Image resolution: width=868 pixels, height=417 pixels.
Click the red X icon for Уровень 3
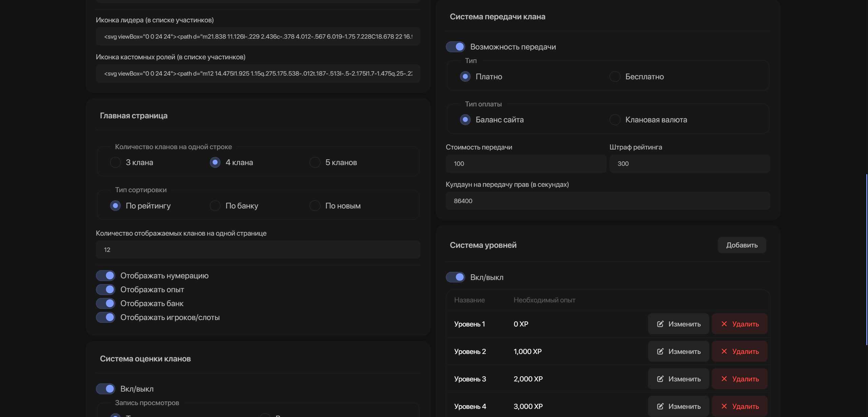tap(724, 379)
